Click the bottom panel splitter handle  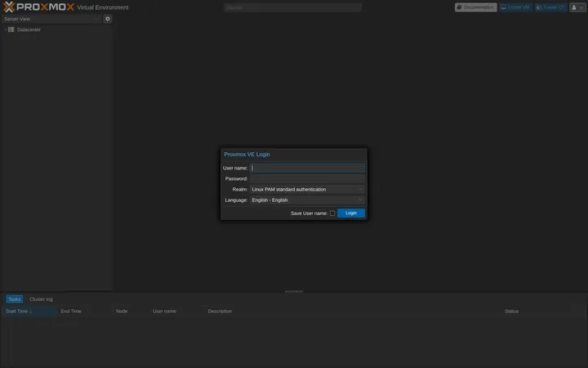coord(294,291)
